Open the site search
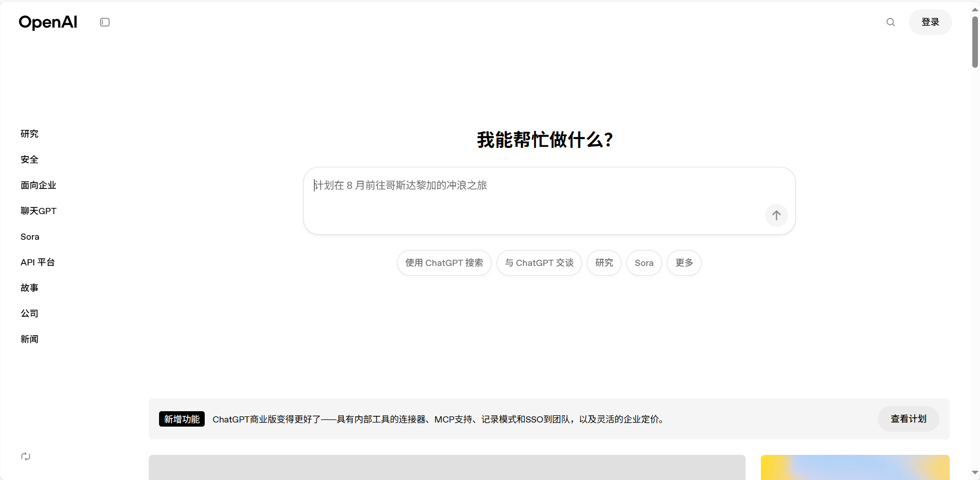980x480 pixels. (890, 22)
